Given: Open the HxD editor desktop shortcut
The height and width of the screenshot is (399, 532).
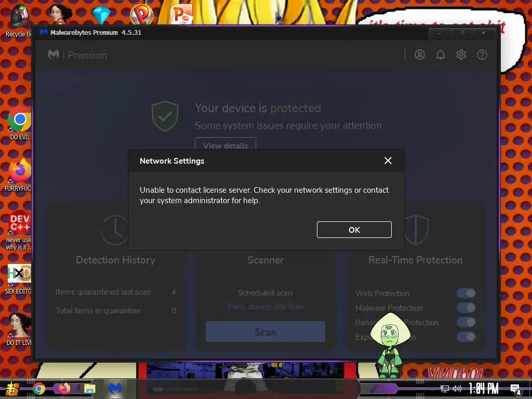Looking at the screenshot, I should (19, 279).
